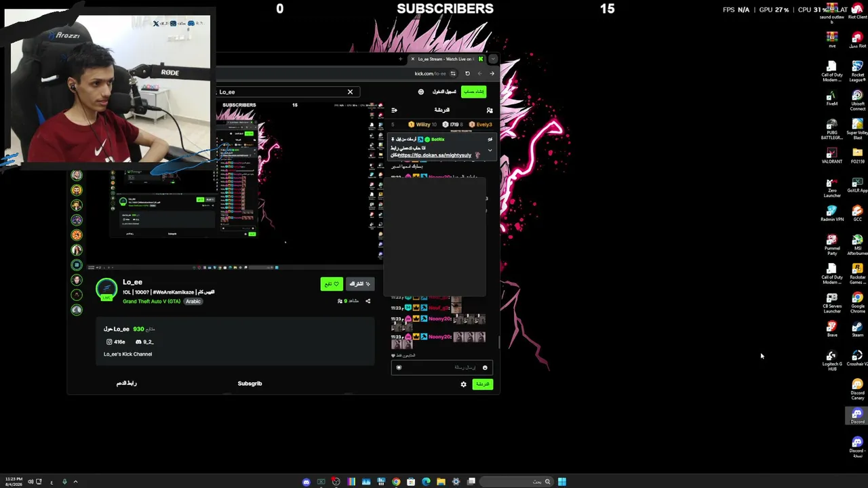Click the Lo_ee channel name heading
Image resolution: width=868 pixels, height=488 pixels.
point(133,282)
